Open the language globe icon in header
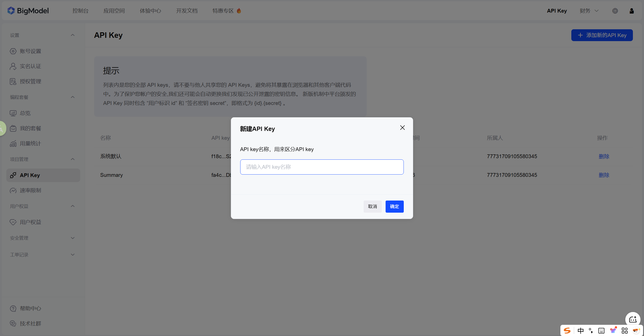Viewport: 644px width, 336px height. pos(615,11)
